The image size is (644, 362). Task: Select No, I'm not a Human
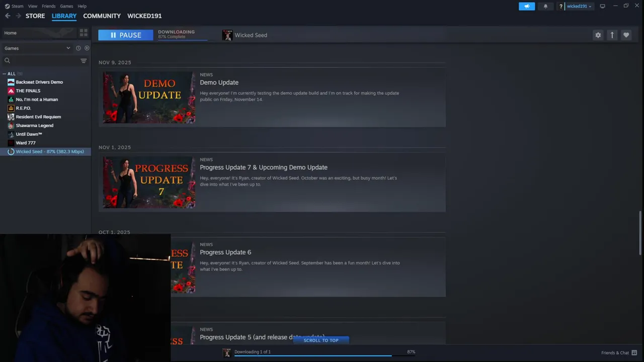point(37,100)
